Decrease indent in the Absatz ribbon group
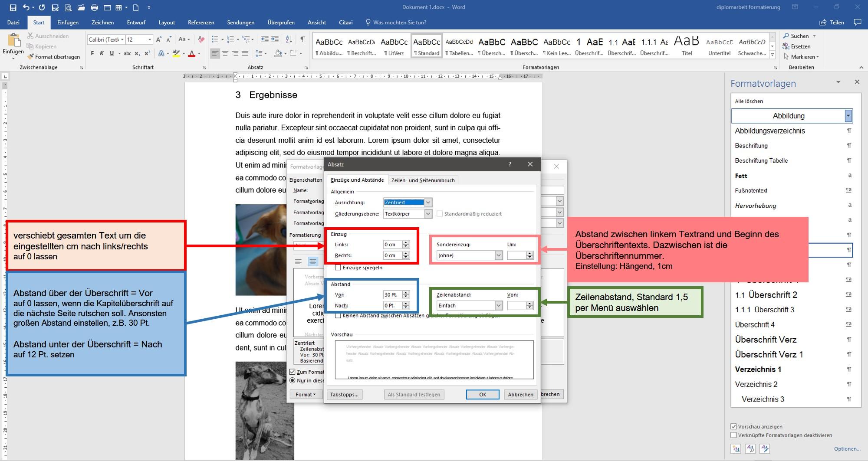This screenshot has height=461, width=868. [265, 39]
